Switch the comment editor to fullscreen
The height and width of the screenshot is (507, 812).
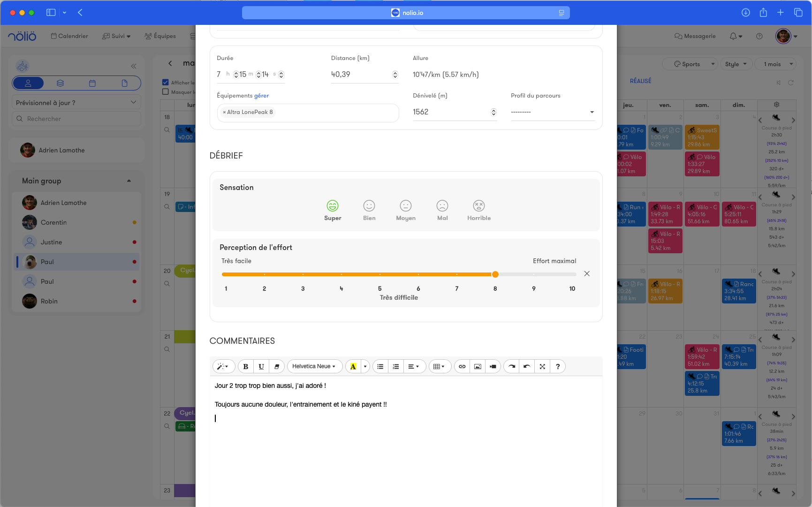[x=542, y=367]
